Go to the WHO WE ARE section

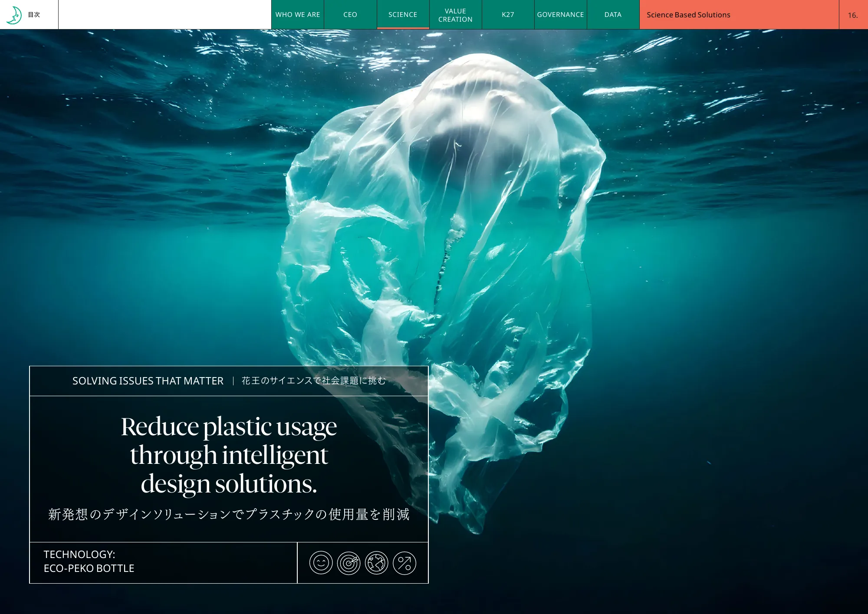pyautogui.click(x=298, y=15)
